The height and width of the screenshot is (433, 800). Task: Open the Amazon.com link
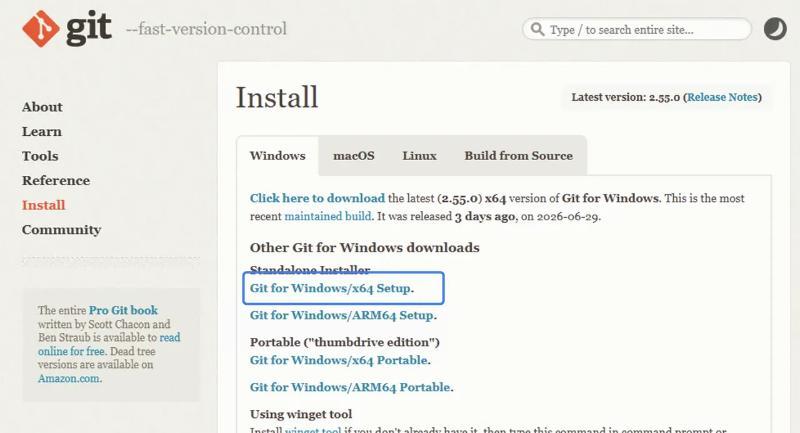click(69, 378)
